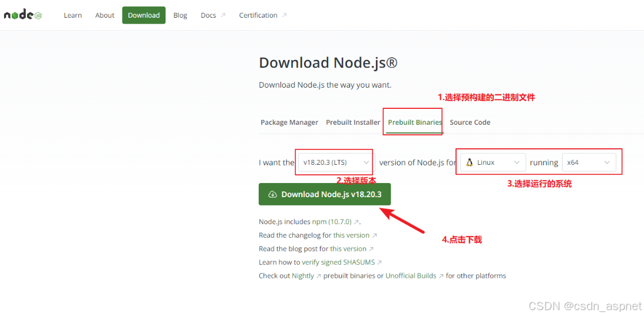This screenshot has width=644, height=316.
Task: Open the verify signed SHASUMS link
Action: point(338,262)
